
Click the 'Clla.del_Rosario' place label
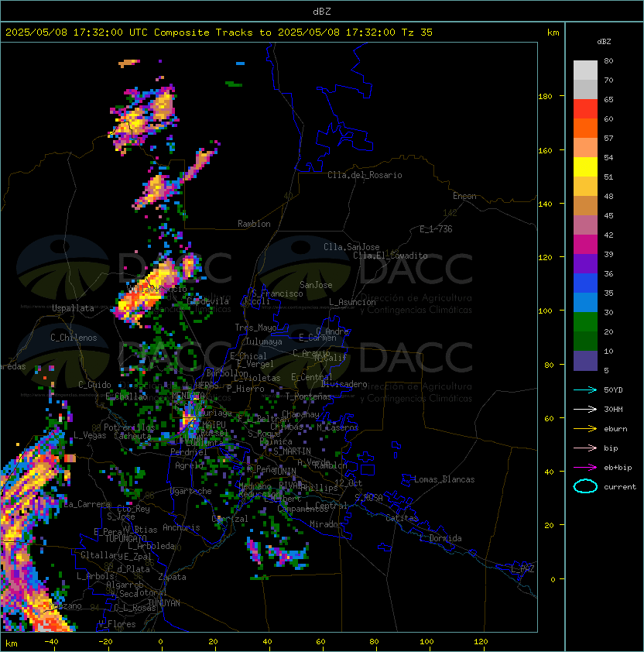point(365,175)
